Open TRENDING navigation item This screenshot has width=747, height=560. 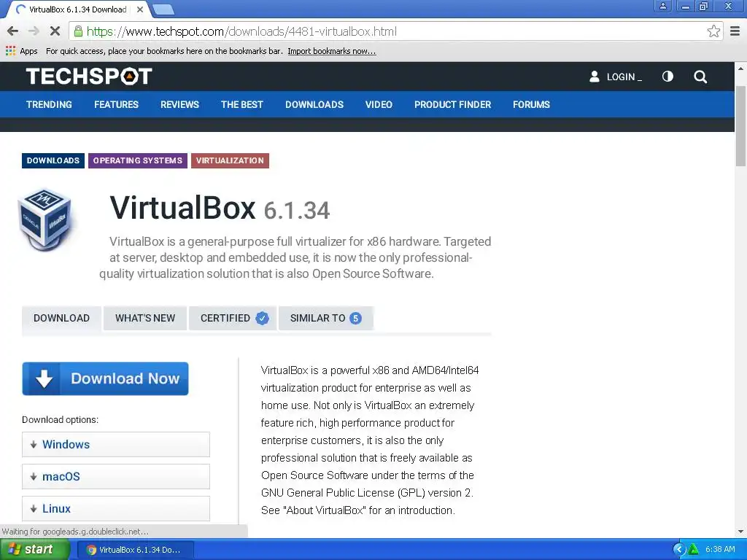point(49,104)
